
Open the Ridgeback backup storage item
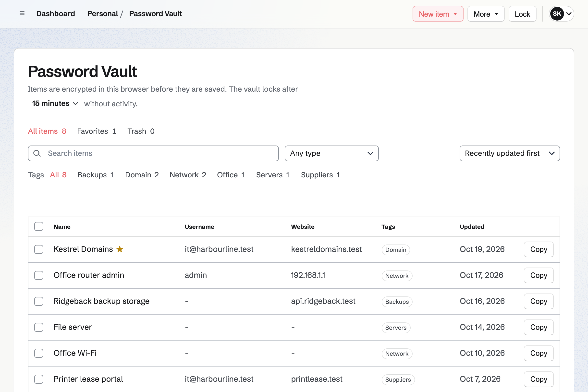coord(101,301)
